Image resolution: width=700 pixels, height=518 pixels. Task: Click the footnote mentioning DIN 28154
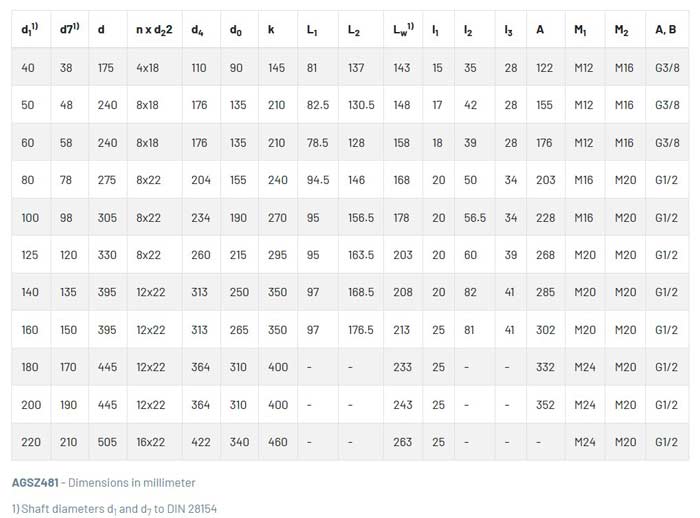pyautogui.click(x=114, y=508)
